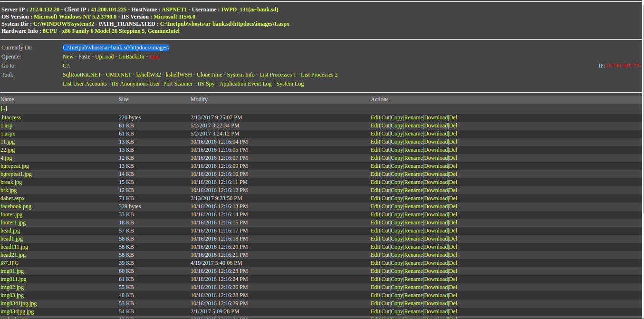This screenshot has width=644, height=319.
Task: Download i87.JPG
Action: [436, 263]
